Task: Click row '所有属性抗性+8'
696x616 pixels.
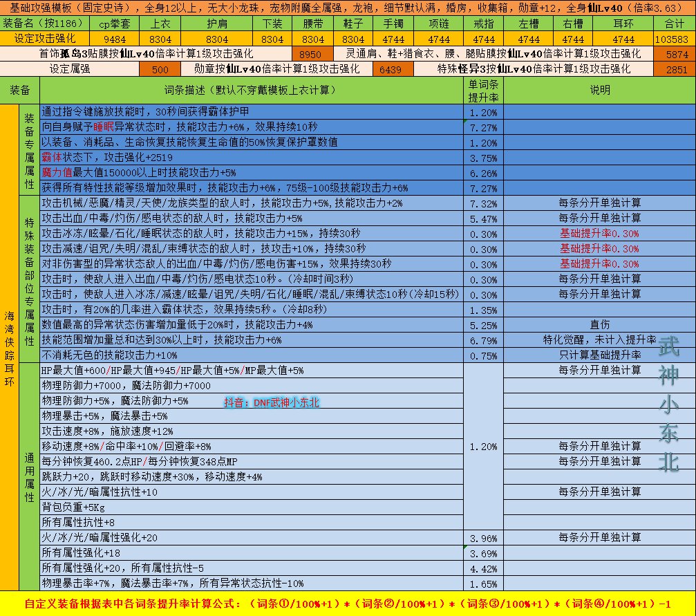Action: coord(251,522)
